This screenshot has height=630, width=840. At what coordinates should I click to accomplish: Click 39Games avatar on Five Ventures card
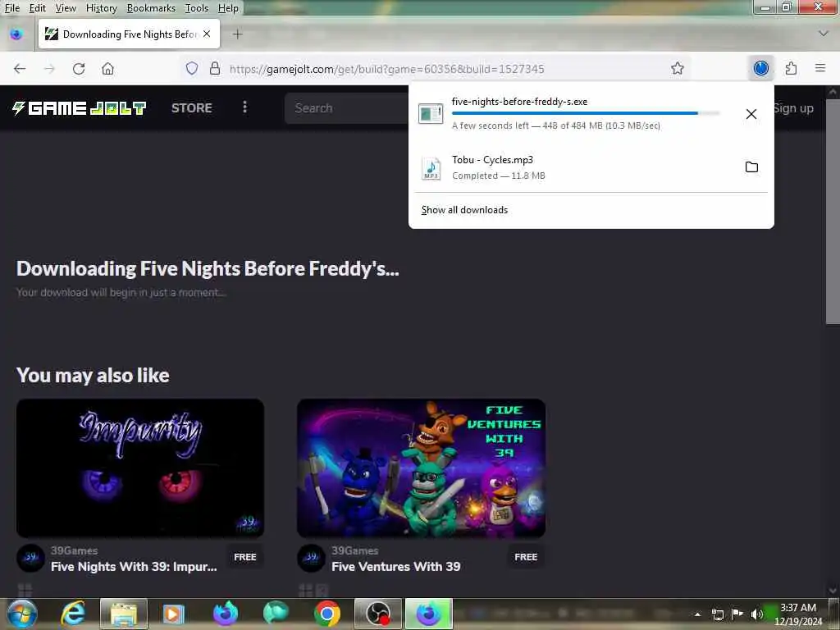pyautogui.click(x=311, y=558)
